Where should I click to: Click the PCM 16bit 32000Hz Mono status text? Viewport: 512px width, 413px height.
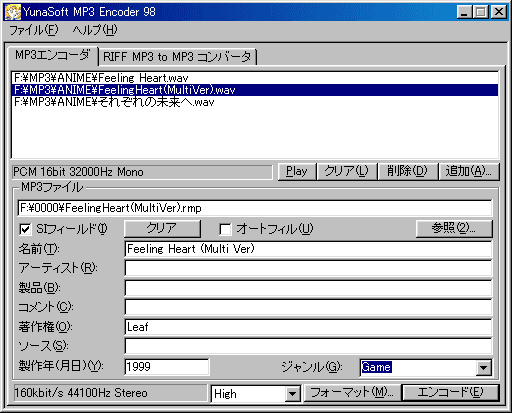(x=78, y=172)
